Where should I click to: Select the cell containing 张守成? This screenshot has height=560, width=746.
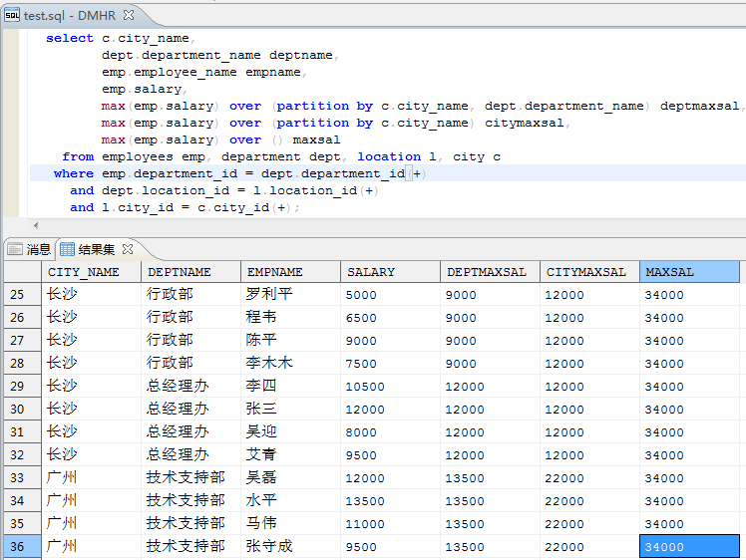pos(269,547)
